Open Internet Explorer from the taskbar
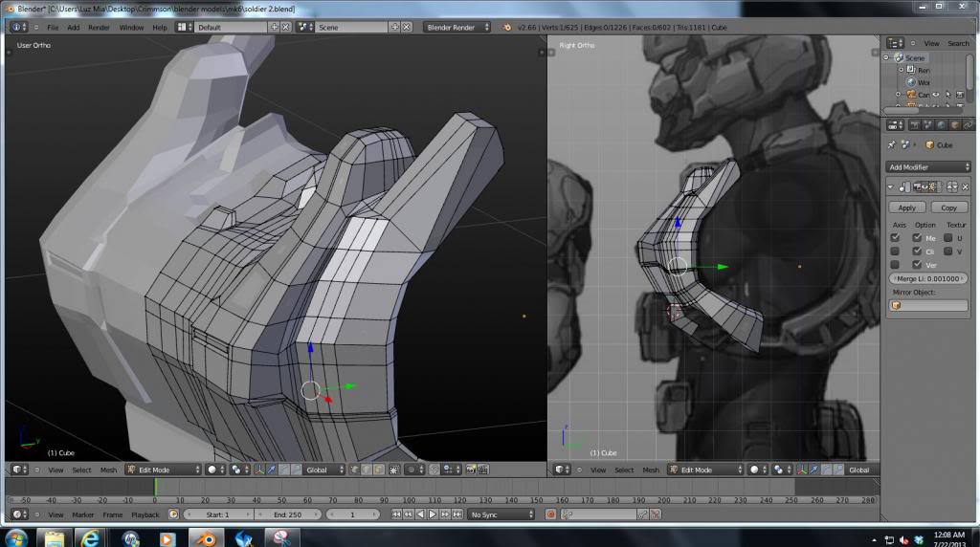Viewport: 980px width, 547px height. [x=90, y=538]
